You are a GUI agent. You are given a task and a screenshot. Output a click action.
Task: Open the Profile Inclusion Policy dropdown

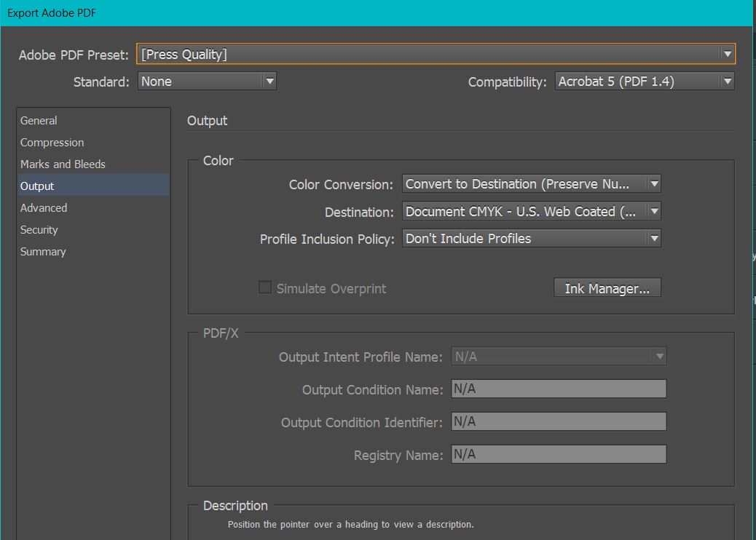(531, 239)
